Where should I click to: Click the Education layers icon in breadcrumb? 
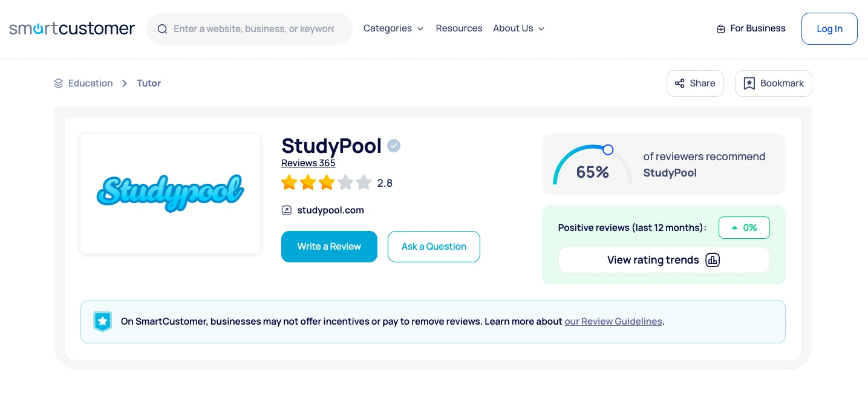point(59,83)
